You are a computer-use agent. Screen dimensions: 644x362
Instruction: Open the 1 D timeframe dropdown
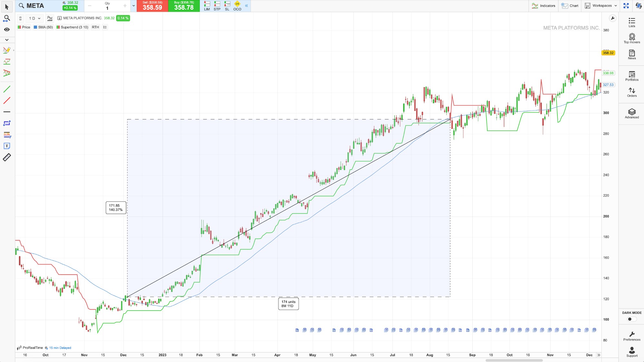[x=35, y=18]
